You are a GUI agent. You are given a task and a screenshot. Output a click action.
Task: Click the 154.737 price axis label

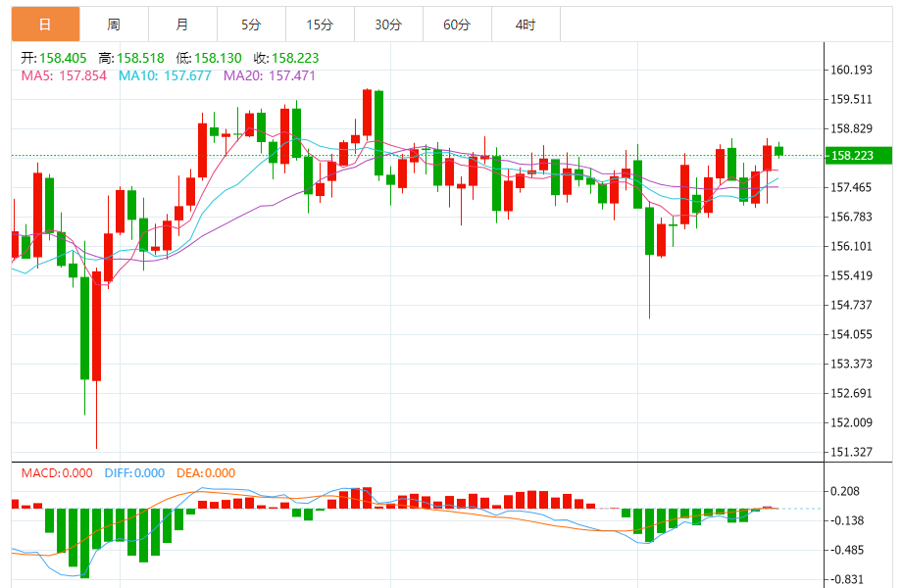coord(851,305)
